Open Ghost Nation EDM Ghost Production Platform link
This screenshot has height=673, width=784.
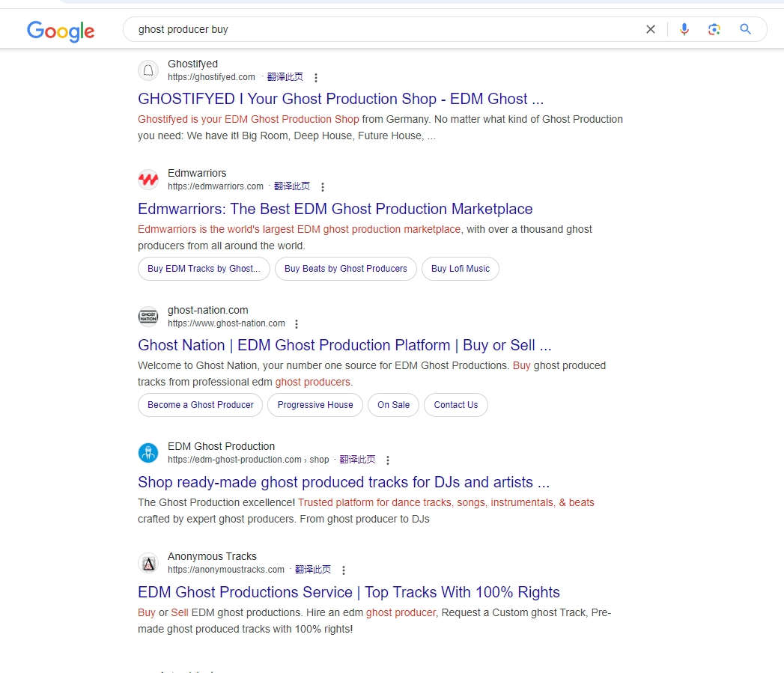(344, 346)
